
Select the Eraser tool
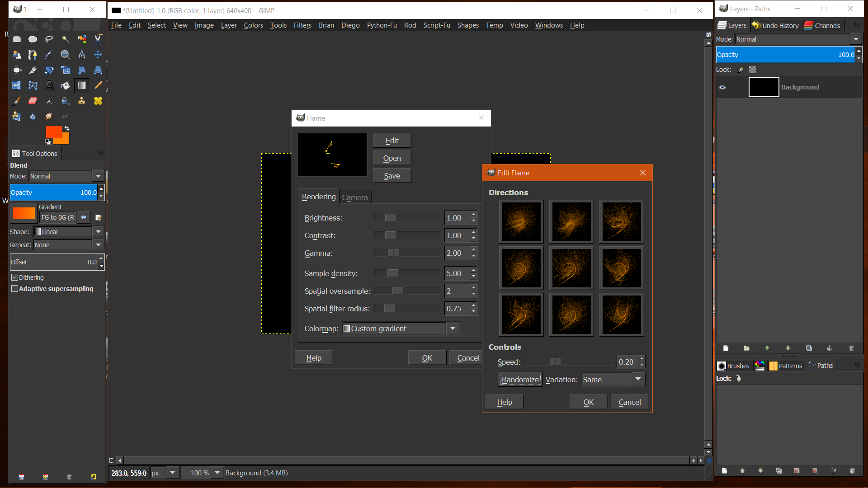[33, 101]
